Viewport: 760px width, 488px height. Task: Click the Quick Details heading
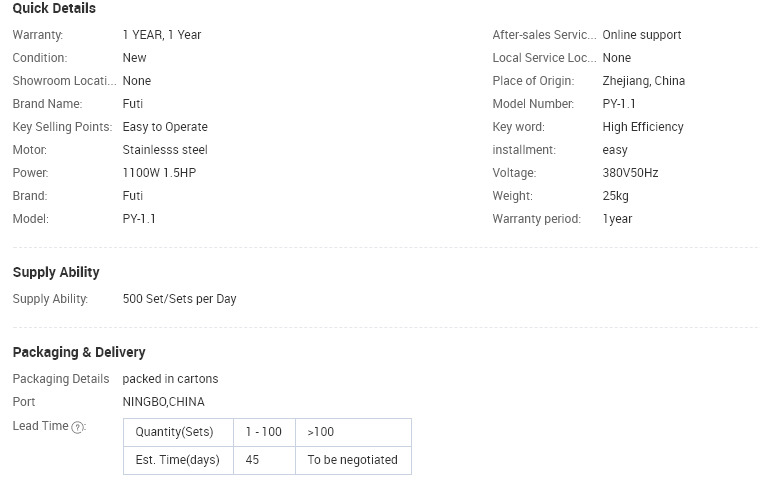coord(54,8)
